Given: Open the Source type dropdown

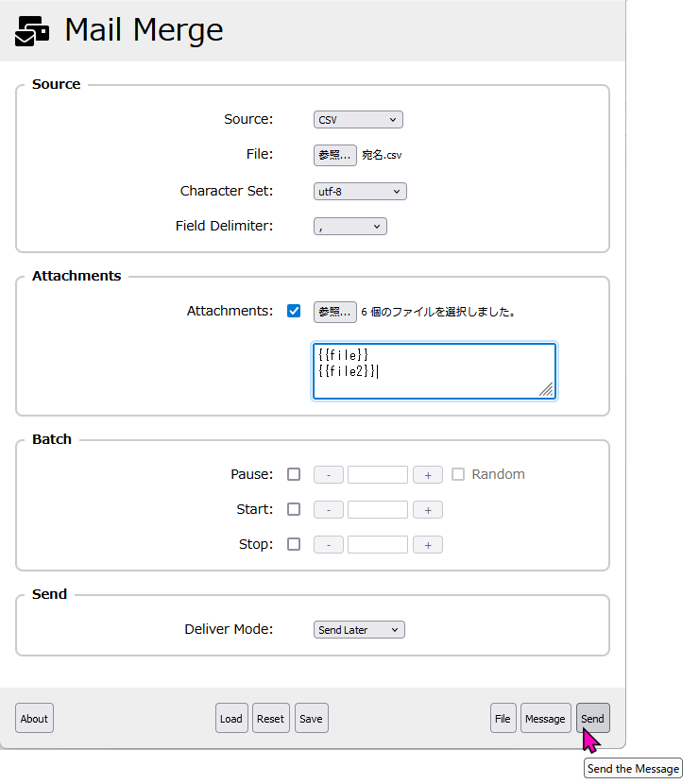Looking at the screenshot, I should pos(358,120).
